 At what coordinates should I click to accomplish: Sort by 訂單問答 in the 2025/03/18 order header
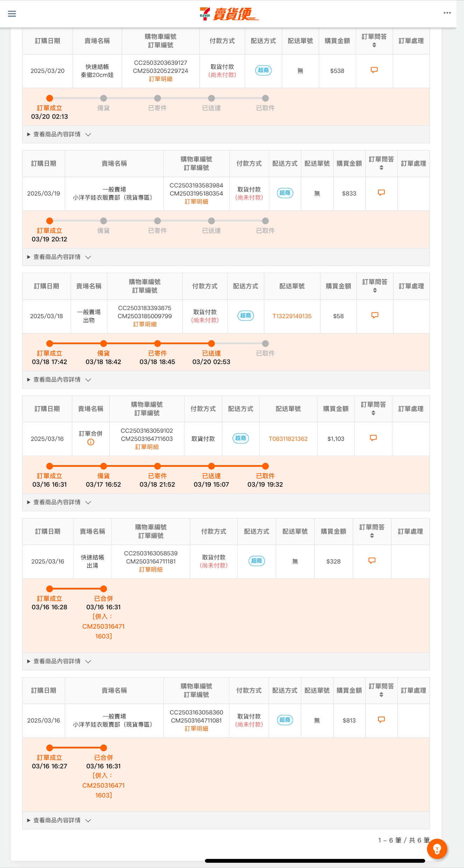click(375, 290)
